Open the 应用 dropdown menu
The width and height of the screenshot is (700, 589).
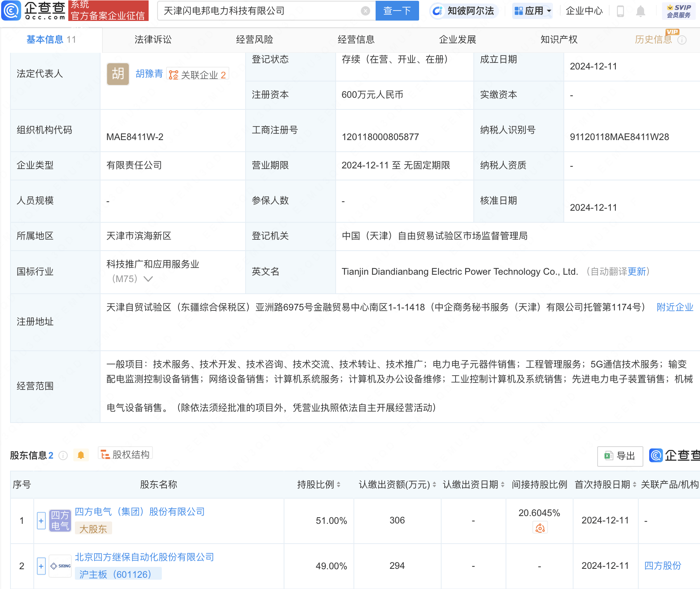(x=532, y=11)
